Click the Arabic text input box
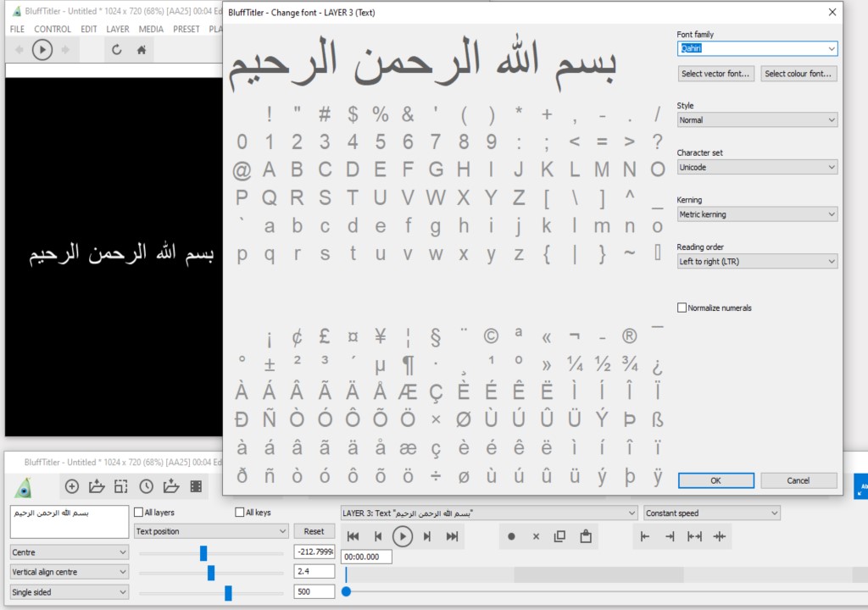 coord(70,521)
